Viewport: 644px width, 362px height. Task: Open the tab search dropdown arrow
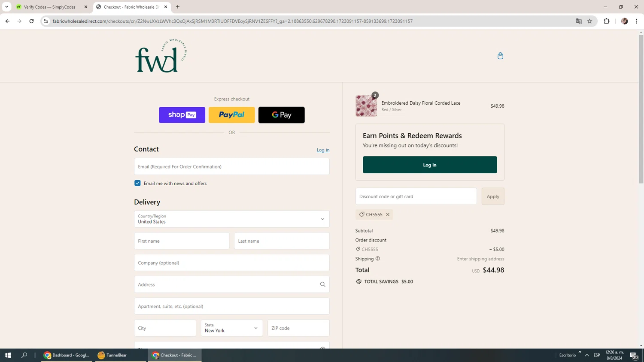point(6,7)
